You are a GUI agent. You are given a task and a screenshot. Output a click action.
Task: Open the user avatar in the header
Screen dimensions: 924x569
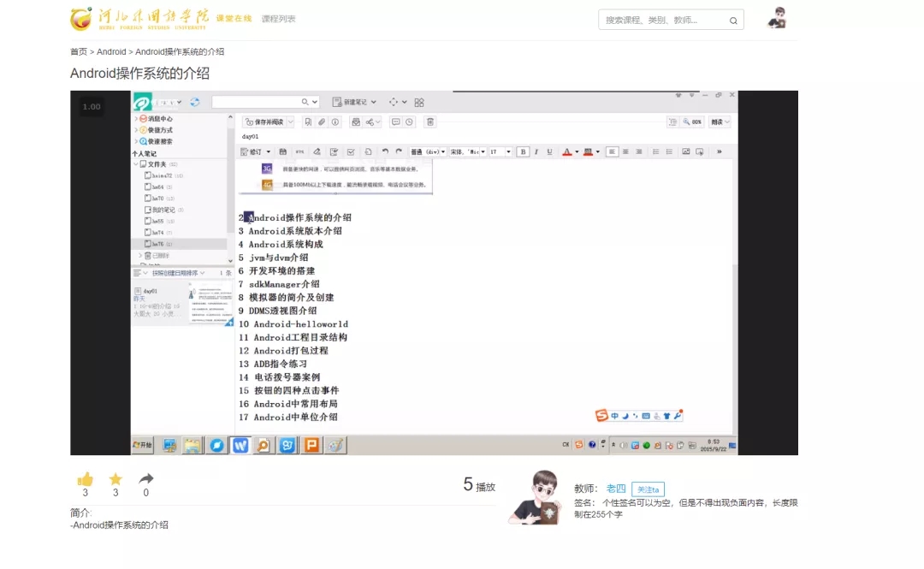pyautogui.click(x=777, y=18)
